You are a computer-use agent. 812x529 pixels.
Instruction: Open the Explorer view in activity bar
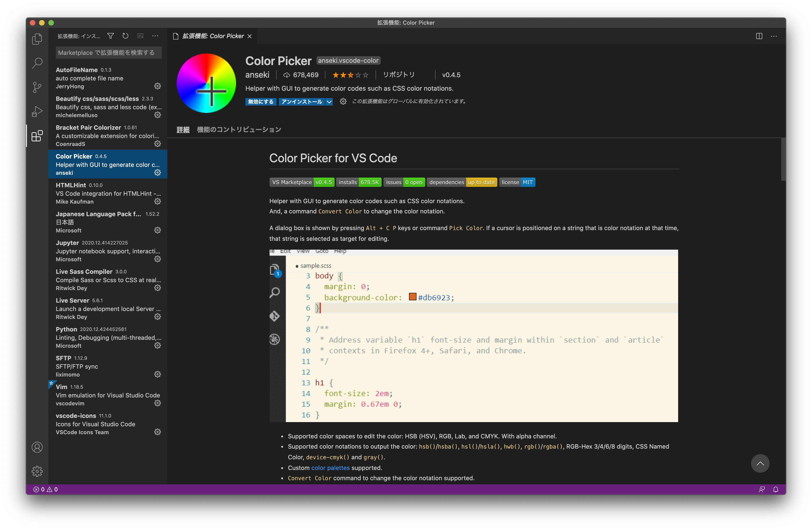pos(37,39)
